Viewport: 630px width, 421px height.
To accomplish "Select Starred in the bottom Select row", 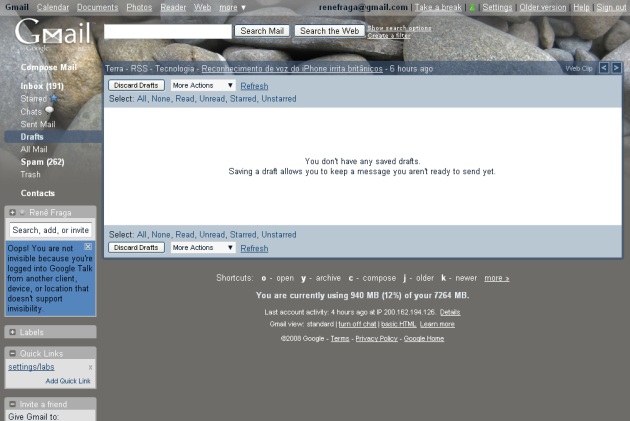I will [x=243, y=234].
